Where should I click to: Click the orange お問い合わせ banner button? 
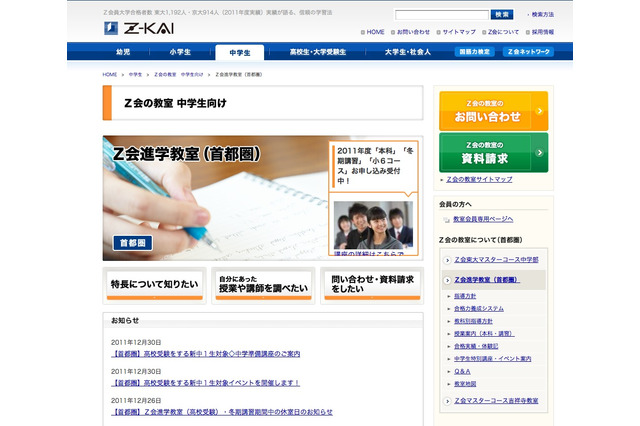tap(493, 111)
